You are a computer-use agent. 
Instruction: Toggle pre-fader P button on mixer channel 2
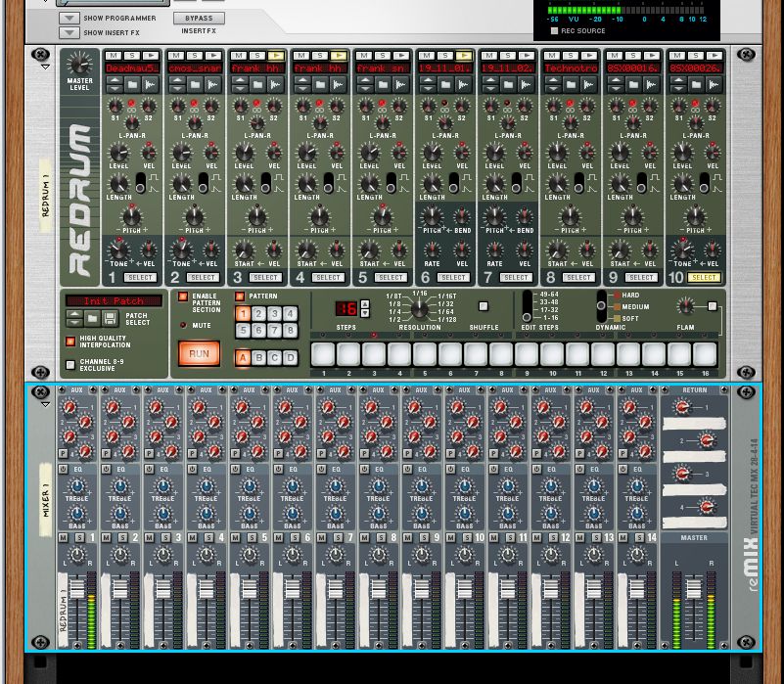click(x=106, y=453)
